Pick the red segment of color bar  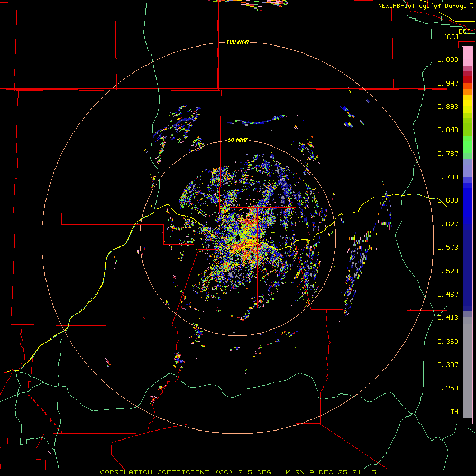pos(467,79)
